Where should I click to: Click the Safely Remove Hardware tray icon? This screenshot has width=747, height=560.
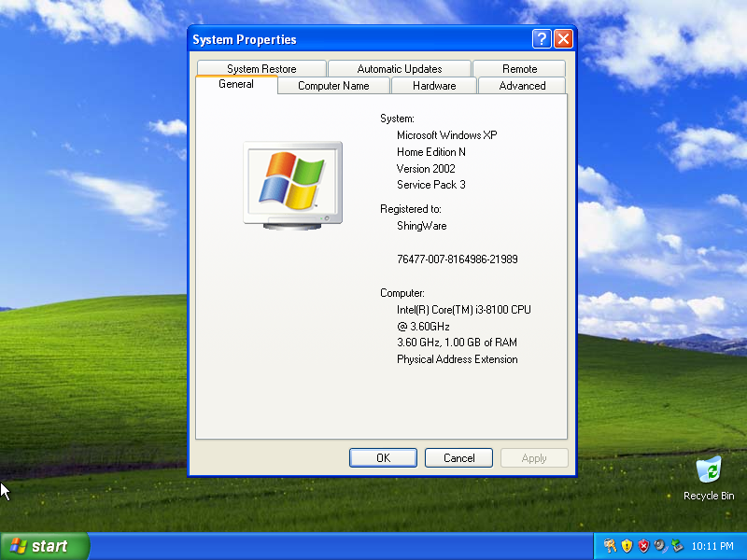pos(677,546)
